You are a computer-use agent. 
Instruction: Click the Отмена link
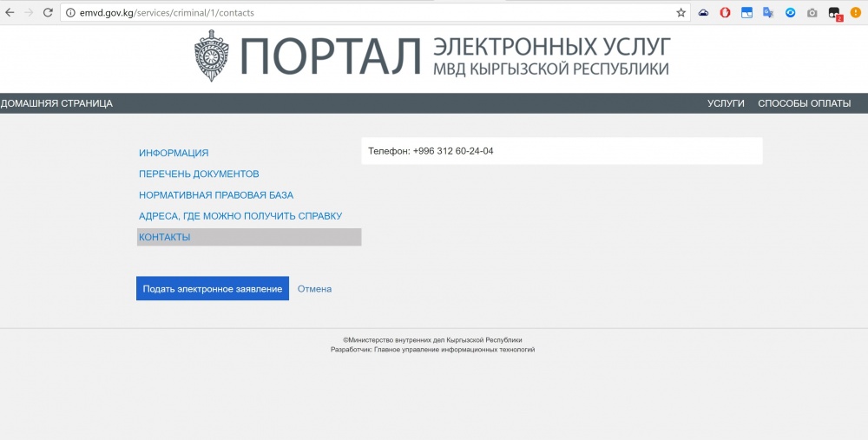pos(314,289)
